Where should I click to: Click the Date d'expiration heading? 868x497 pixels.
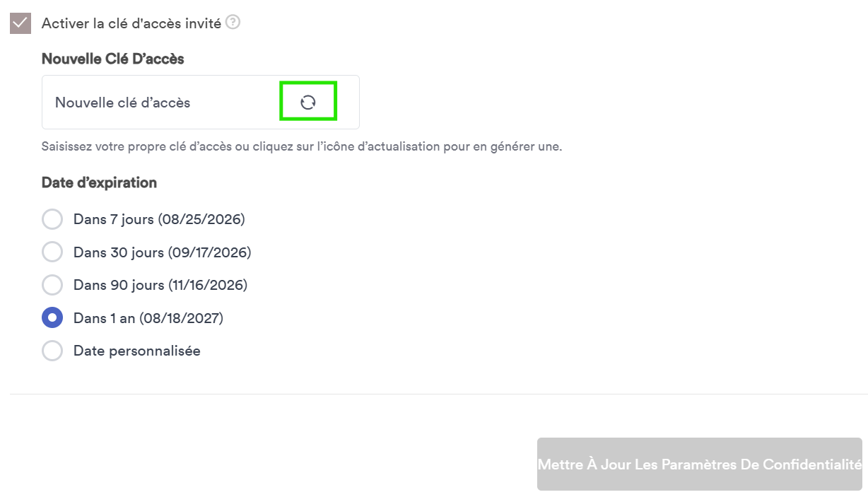click(x=99, y=182)
